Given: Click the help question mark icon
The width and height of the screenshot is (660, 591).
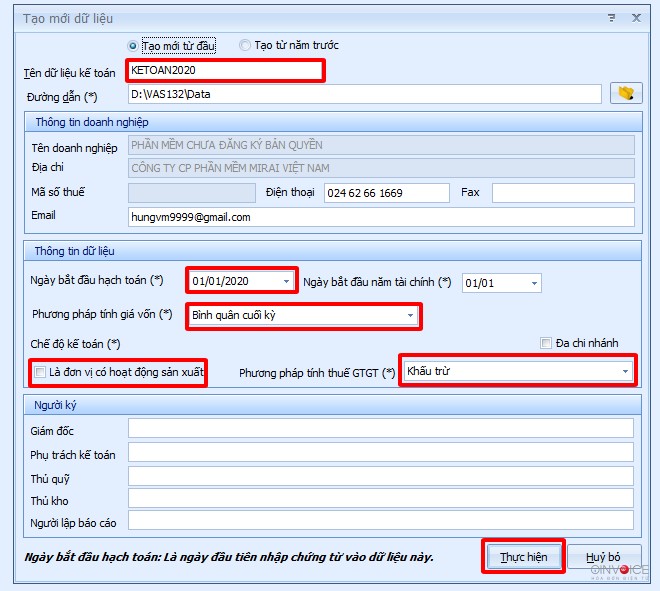Looking at the screenshot, I should (x=611, y=17).
